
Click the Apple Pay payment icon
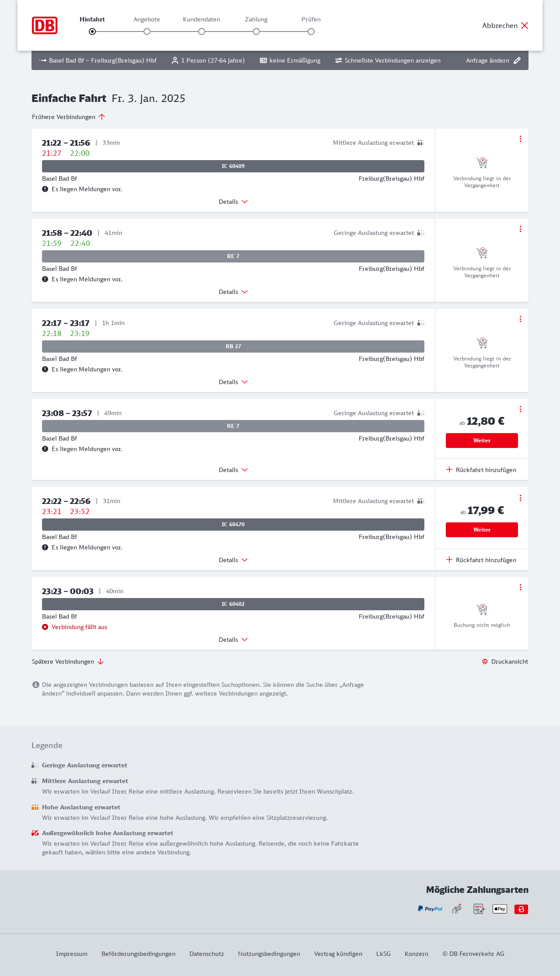coord(500,909)
